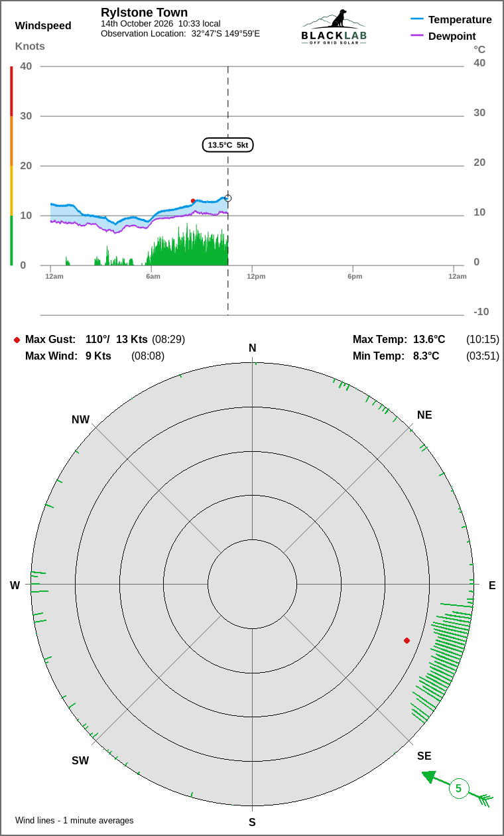Click the Temperature legend label

[460, 19]
